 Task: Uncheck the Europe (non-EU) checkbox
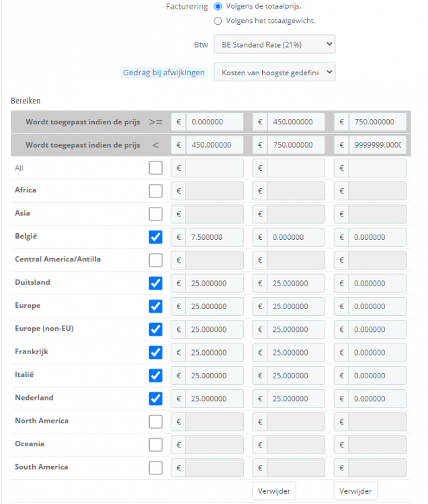(155, 329)
